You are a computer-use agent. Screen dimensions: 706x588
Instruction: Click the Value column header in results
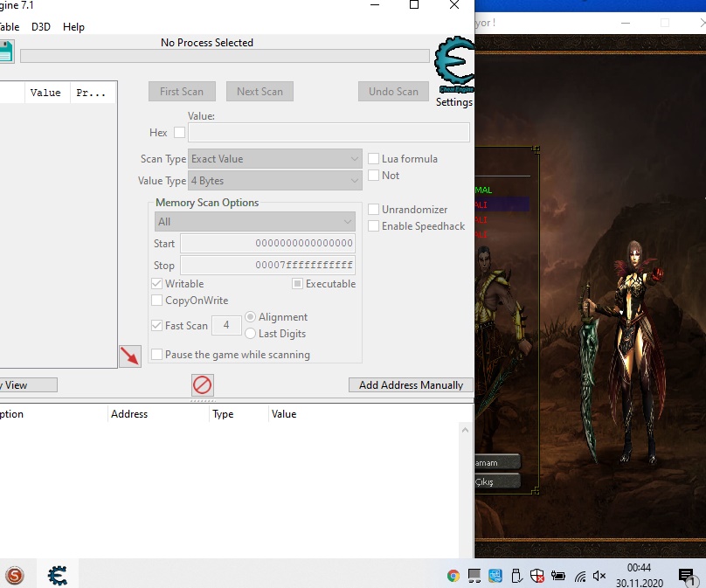pos(47,93)
